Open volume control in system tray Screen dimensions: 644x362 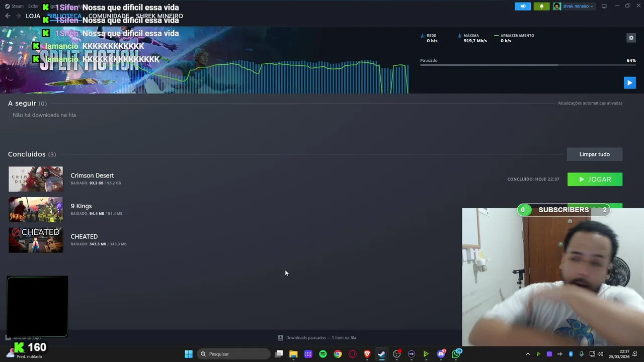click(600, 354)
